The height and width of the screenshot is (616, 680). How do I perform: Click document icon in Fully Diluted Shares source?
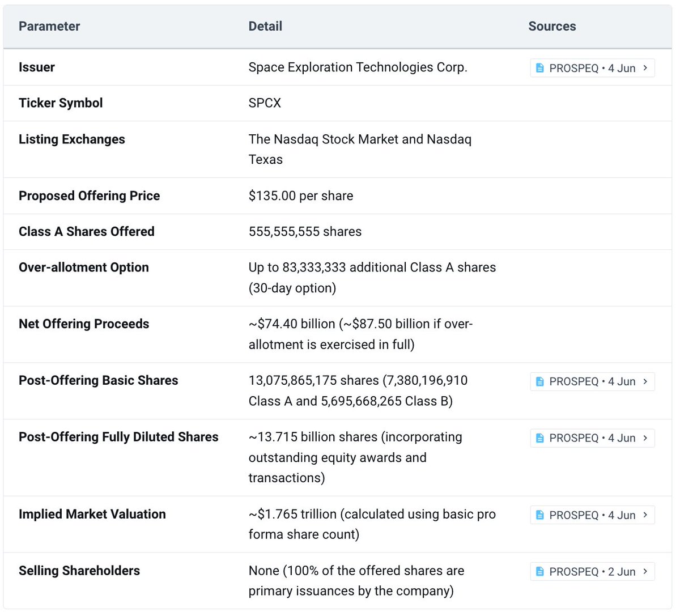pyautogui.click(x=540, y=438)
